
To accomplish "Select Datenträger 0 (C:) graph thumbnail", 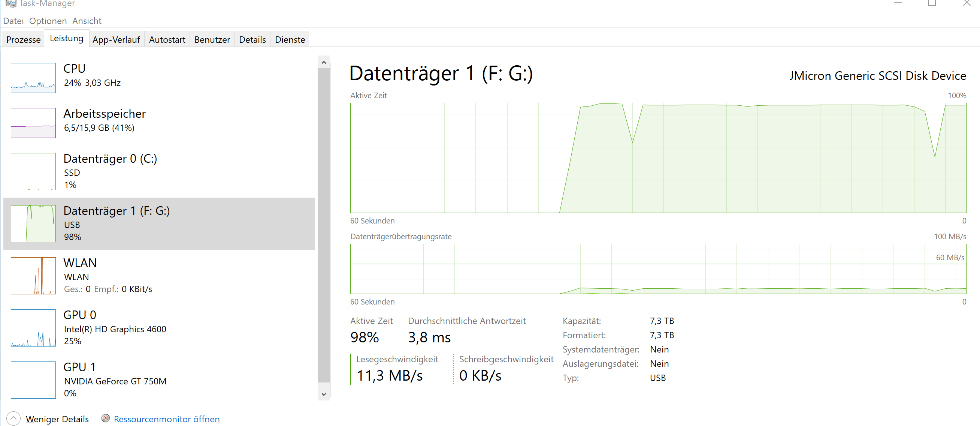I will 33,171.
